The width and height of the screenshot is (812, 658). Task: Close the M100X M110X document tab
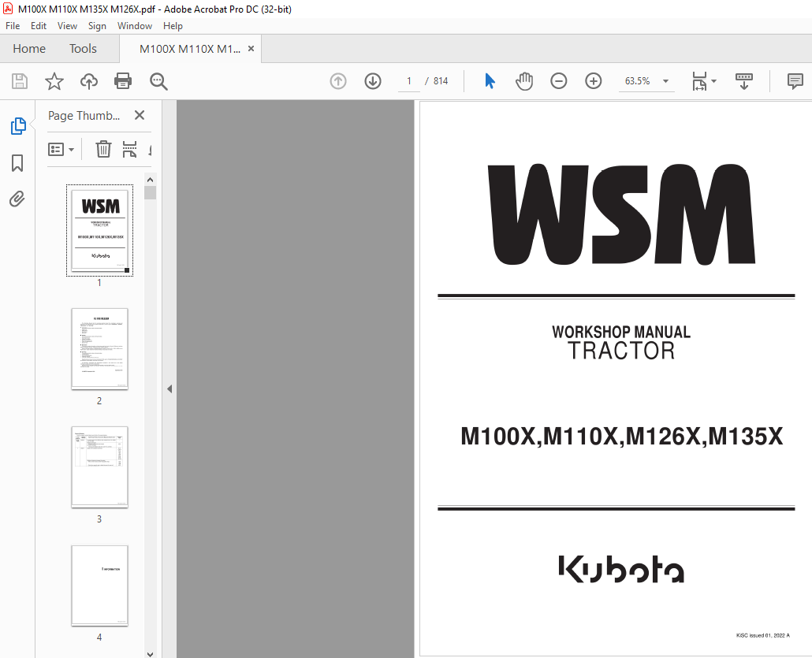[x=251, y=49]
